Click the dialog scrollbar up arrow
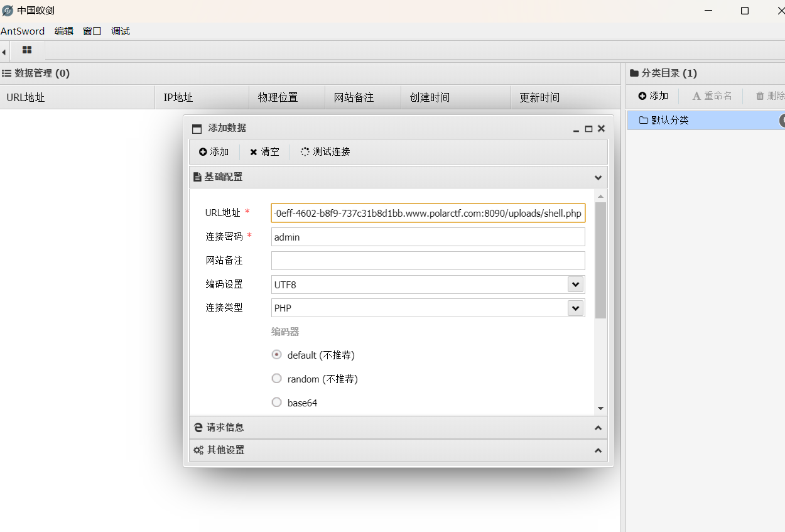This screenshot has width=785, height=532. pyautogui.click(x=601, y=197)
